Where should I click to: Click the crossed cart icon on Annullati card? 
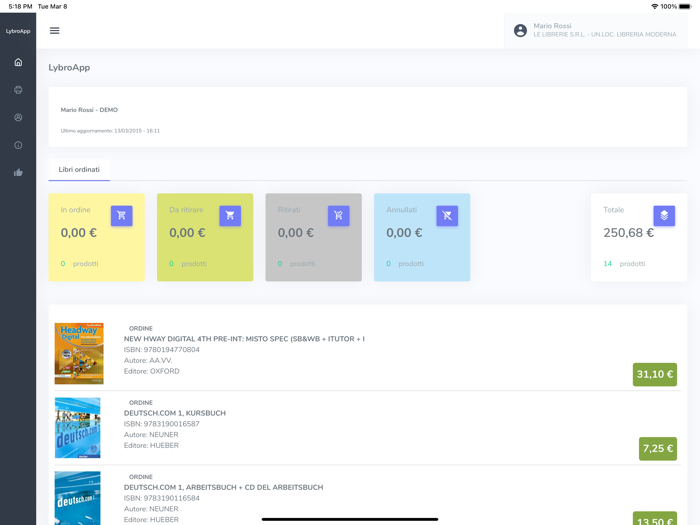[447, 216]
